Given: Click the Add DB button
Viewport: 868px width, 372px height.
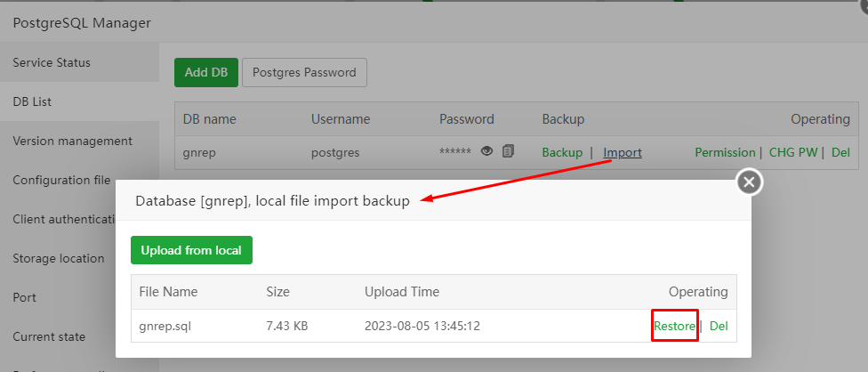Looking at the screenshot, I should pos(205,73).
